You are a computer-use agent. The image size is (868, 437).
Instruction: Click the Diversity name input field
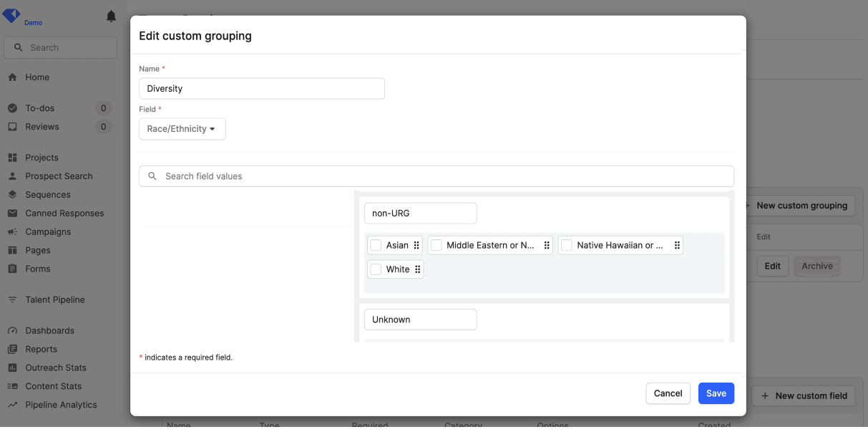click(261, 89)
